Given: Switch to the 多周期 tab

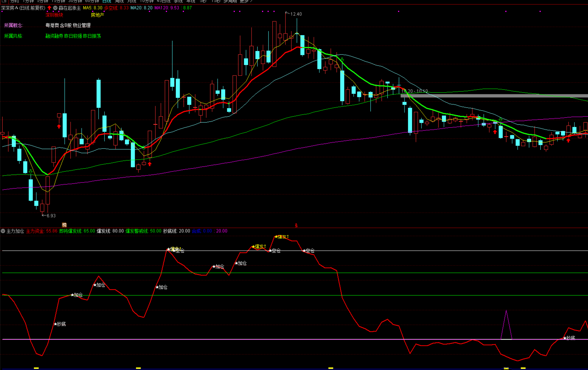Looking at the screenshot, I should click(230, 1).
